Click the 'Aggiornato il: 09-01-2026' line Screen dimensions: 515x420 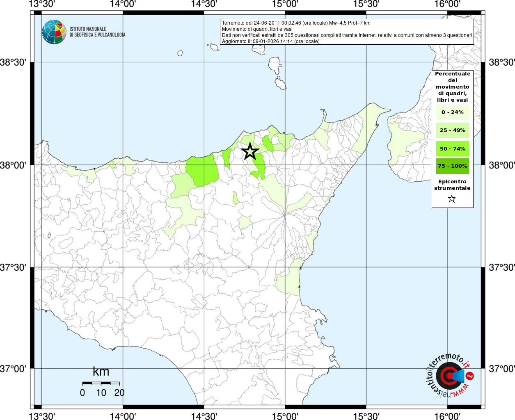pyautogui.click(x=271, y=41)
